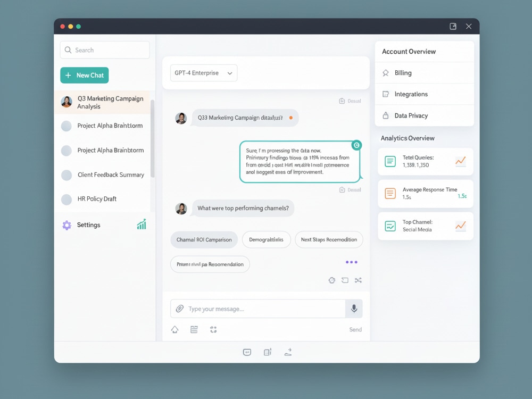The image size is (532, 399).
Task: Click the AI response bubble text
Action: click(x=298, y=162)
